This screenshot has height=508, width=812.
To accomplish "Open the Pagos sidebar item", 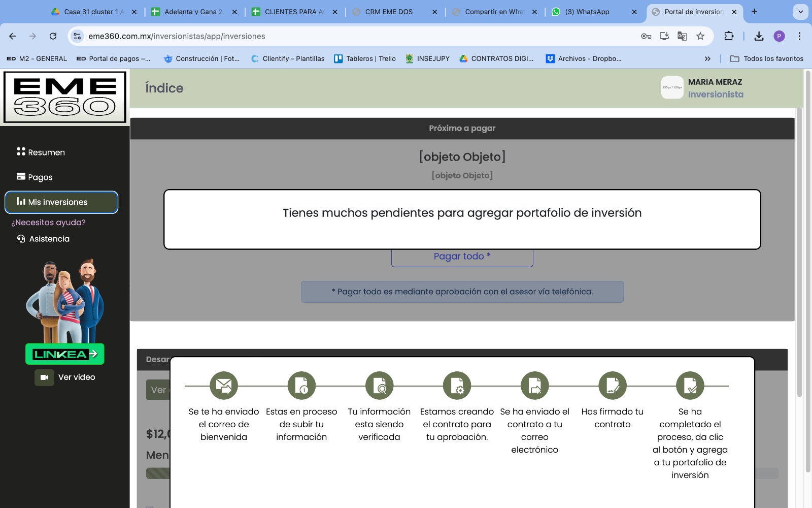I will (x=40, y=177).
